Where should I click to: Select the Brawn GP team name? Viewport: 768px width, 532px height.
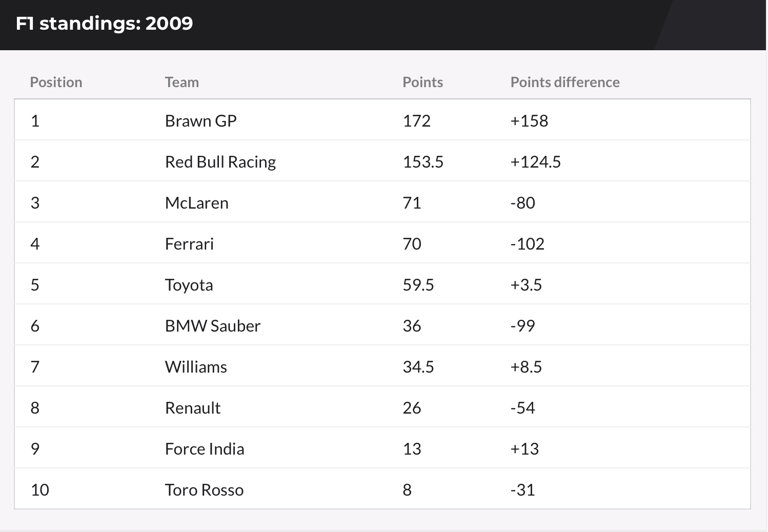click(x=200, y=121)
